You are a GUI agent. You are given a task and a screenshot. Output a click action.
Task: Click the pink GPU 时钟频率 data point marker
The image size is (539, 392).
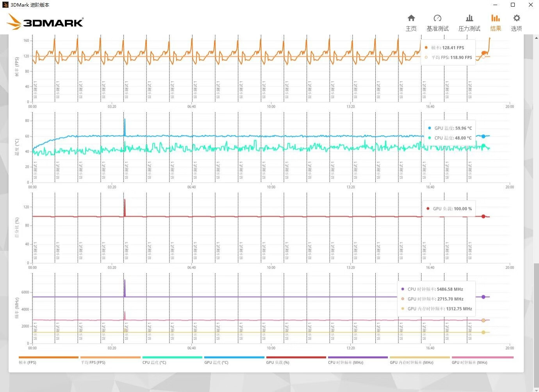coord(483,320)
